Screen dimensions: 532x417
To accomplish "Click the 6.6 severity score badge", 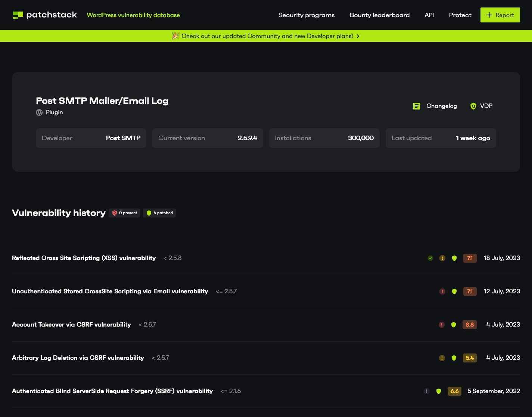I will [x=454, y=391].
